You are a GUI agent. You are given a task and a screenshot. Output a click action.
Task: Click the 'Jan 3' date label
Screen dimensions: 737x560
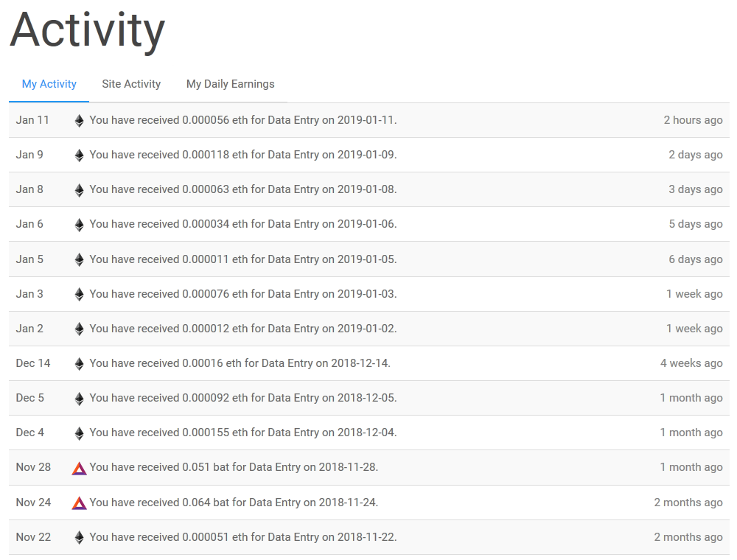click(x=29, y=294)
